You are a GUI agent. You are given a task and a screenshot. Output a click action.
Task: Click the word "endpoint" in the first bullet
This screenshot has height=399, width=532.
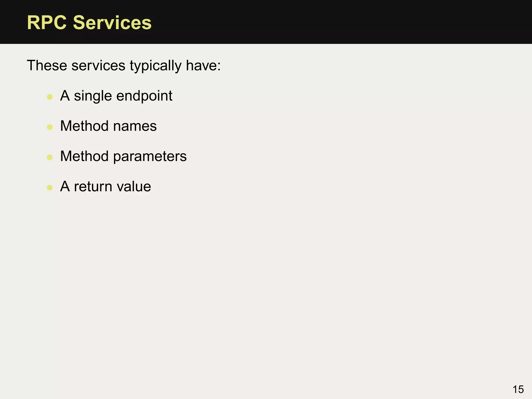pos(144,96)
